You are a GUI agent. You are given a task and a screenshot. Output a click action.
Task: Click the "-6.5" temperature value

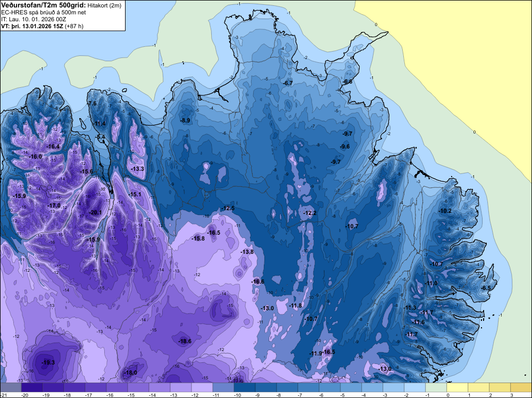coord(486,288)
